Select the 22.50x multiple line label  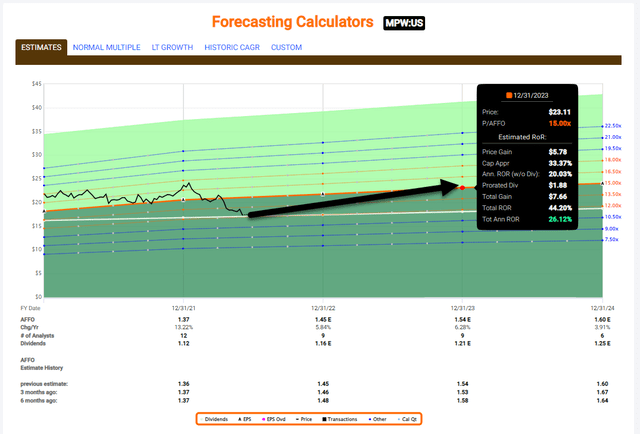(x=615, y=126)
